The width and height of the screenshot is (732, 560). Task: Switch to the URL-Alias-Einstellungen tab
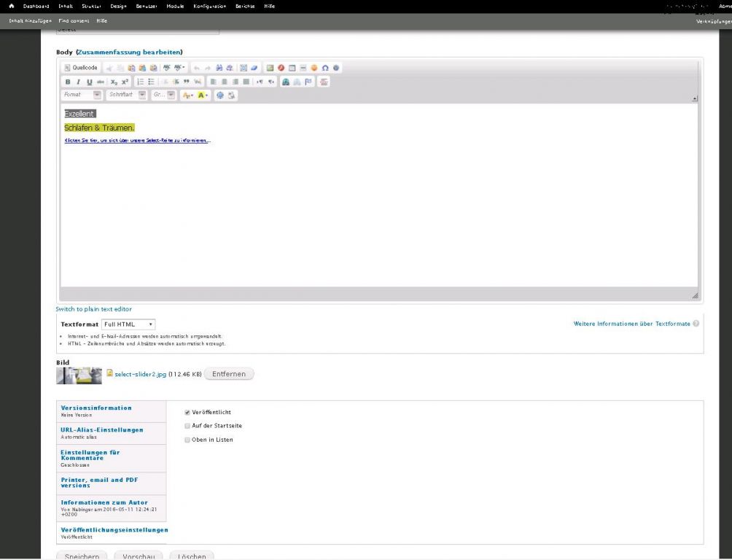point(102,429)
